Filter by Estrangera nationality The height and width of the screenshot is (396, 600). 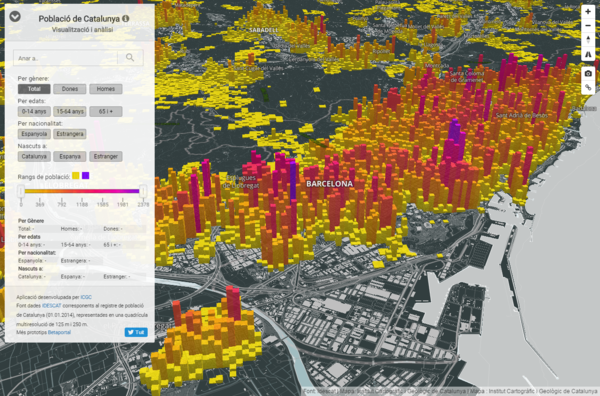70,134
